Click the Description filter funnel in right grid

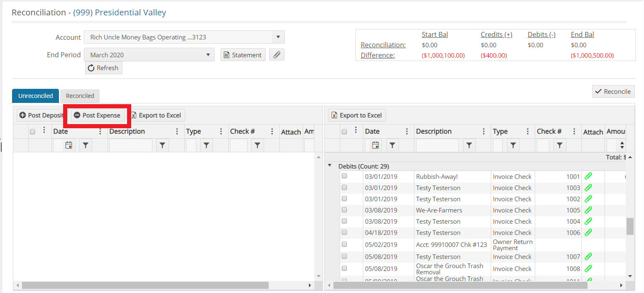pos(469,145)
